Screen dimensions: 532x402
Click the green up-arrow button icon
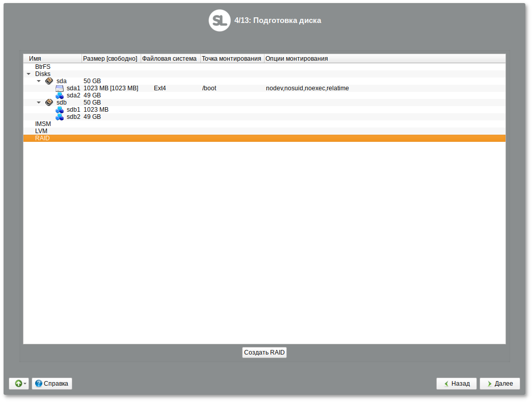point(18,384)
